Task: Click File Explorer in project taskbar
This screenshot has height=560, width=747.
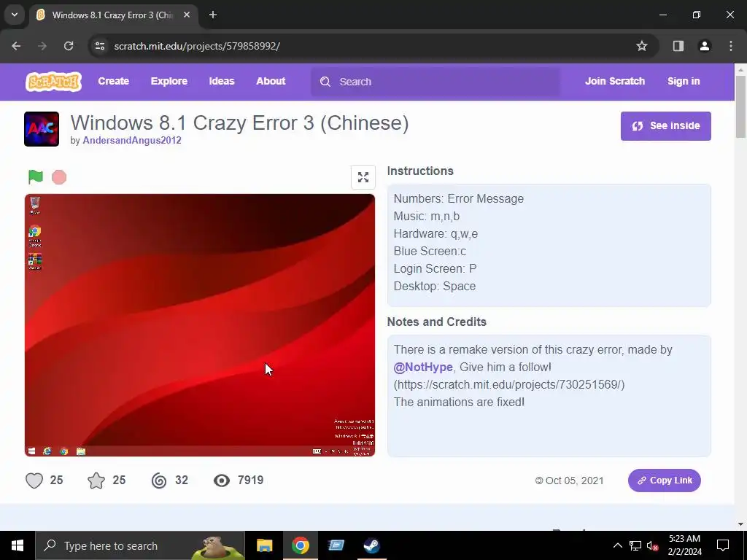Action: 81,451
